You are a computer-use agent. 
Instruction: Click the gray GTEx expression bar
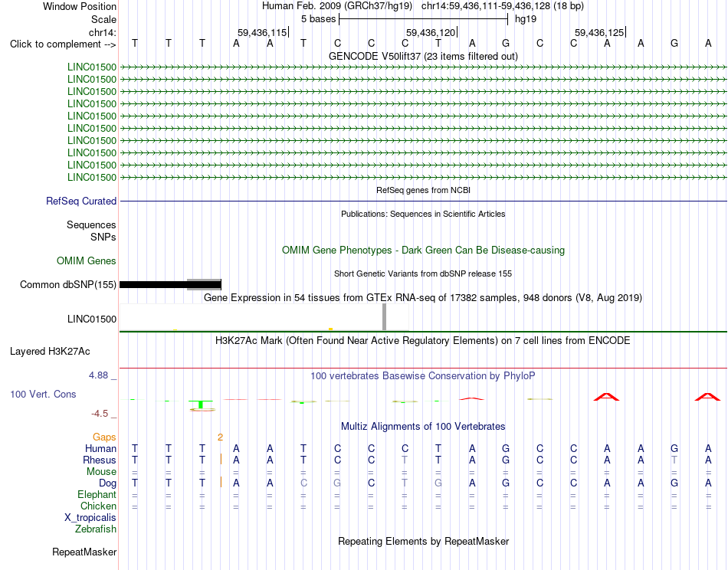[384, 317]
